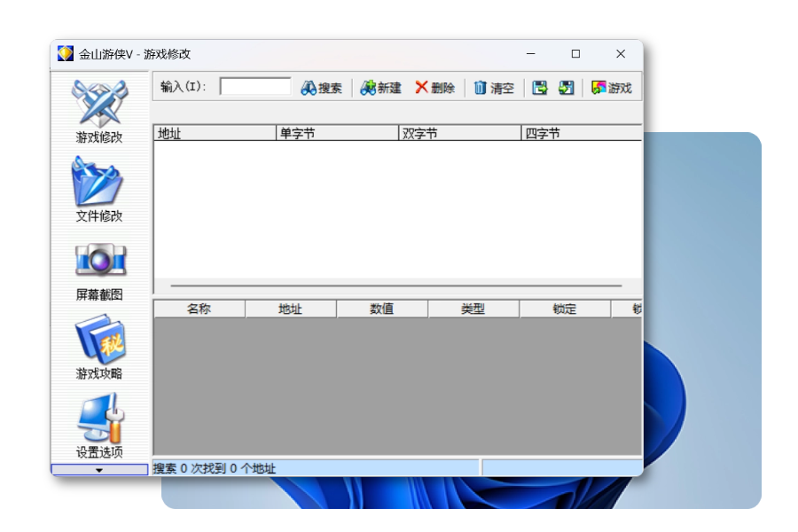Image resolution: width=798 pixels, height=532 pixels.
Task: Click the 锁定 column header
Action: coord(565,309)
